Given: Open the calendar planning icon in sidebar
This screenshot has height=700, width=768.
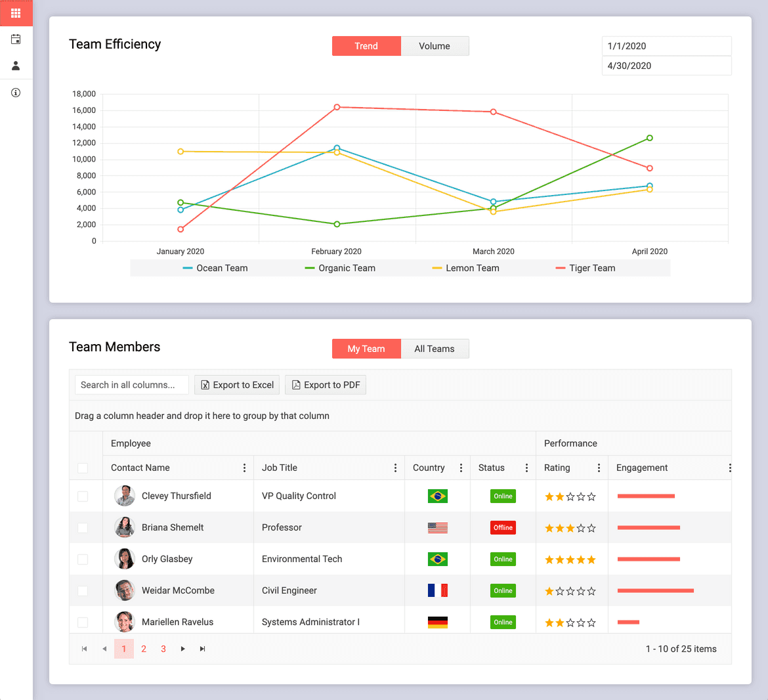Looking at the screenshot, I should (x=16, y=39).
